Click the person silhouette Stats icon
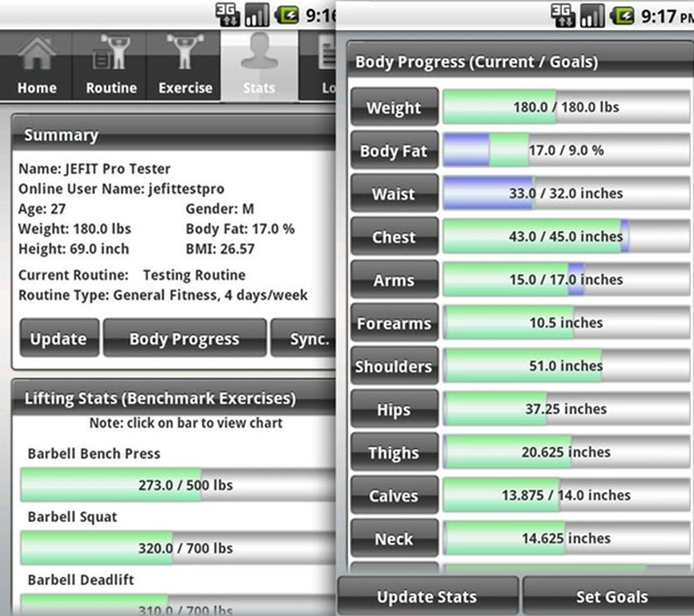The width and height of the screenshot is (694, 616). pos(260,51)
